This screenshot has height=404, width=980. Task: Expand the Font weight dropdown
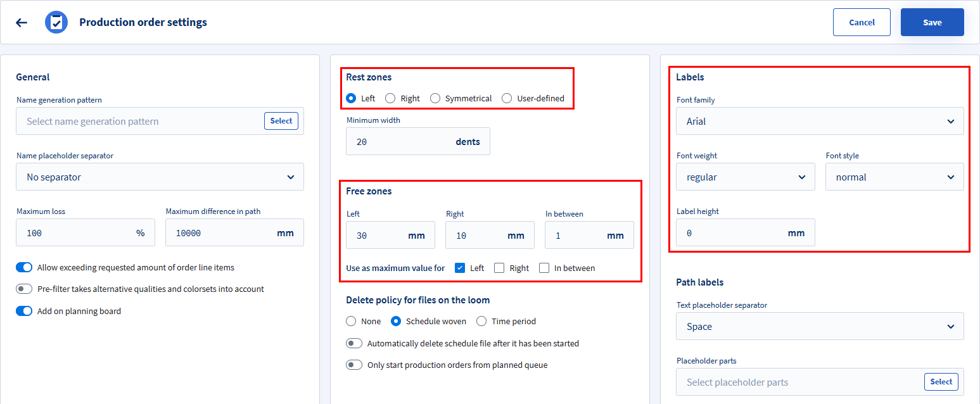pyautogui.click(x=746, y=177)
